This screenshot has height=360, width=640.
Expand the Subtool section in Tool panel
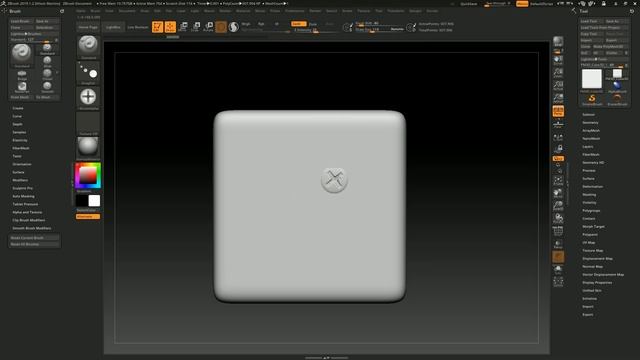pyautogui.click(x=588, y=115)
